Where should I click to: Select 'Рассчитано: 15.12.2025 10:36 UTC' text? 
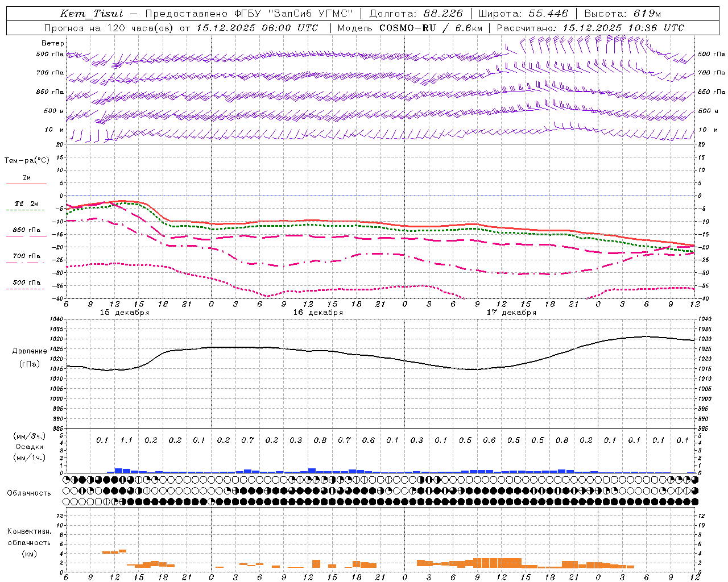[x=590, y=28]
